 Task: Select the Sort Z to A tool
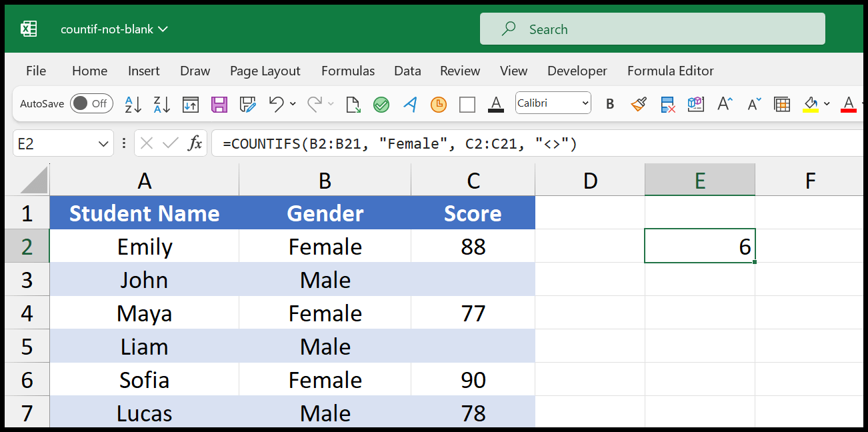[x=161, y=105]
